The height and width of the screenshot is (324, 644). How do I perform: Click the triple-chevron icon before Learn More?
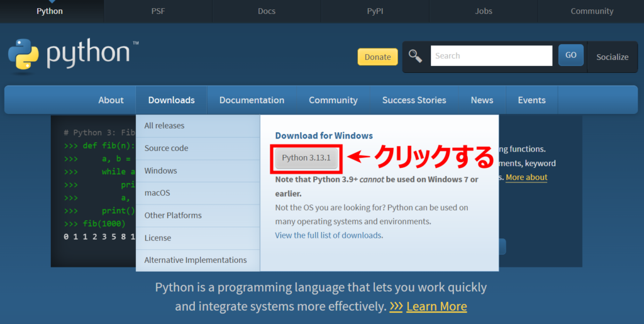click(x=396, y=306)
